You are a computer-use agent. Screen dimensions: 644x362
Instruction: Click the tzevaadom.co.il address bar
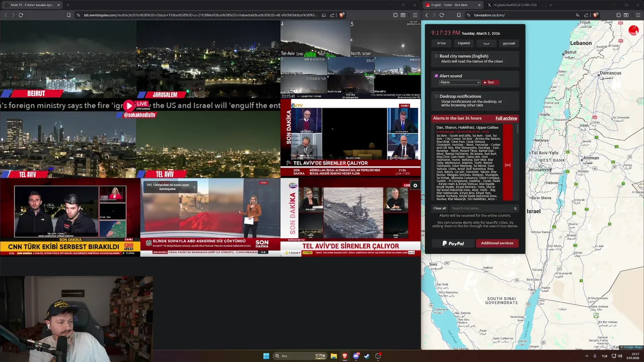coord(489,15)
